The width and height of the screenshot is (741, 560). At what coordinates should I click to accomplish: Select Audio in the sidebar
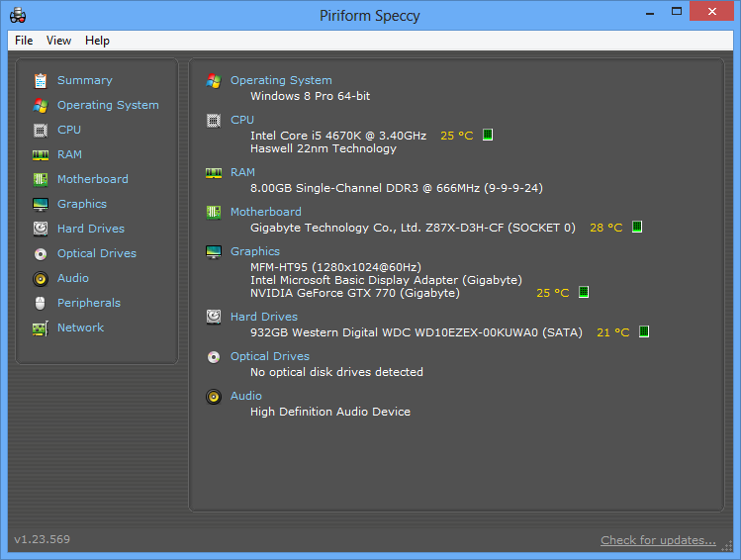coord(73,278)
